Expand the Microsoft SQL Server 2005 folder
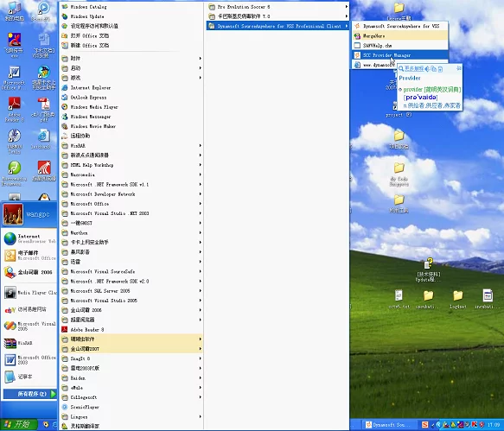The width and height of the screenshot is (504, 431). 131,291
